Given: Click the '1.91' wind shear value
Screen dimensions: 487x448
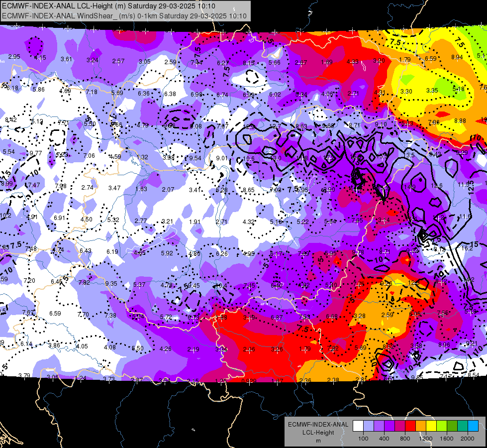Looking at the screenshot, I should pyautogui.click(x=195, y=222).
